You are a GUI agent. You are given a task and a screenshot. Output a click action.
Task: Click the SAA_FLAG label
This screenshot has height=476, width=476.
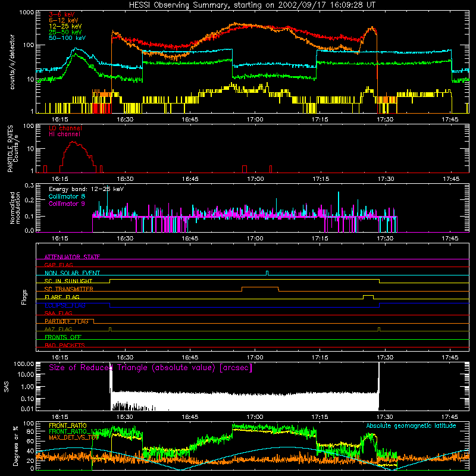point(58,313)
